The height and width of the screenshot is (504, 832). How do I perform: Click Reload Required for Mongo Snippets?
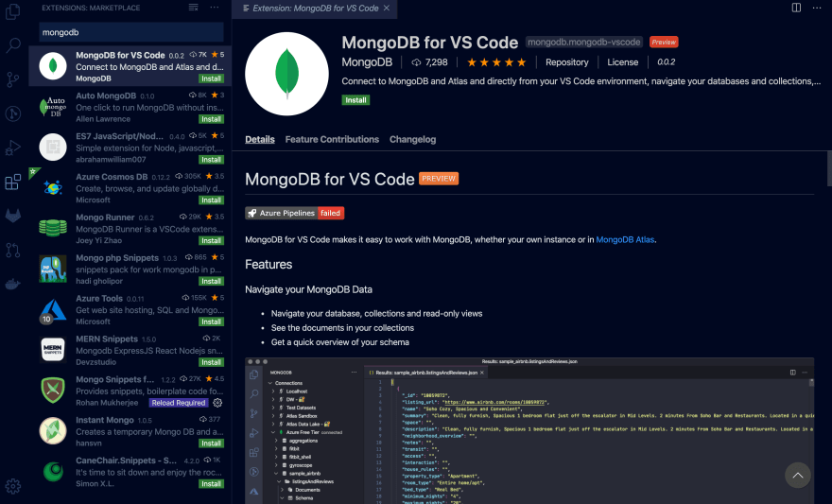tap(179, 403)
